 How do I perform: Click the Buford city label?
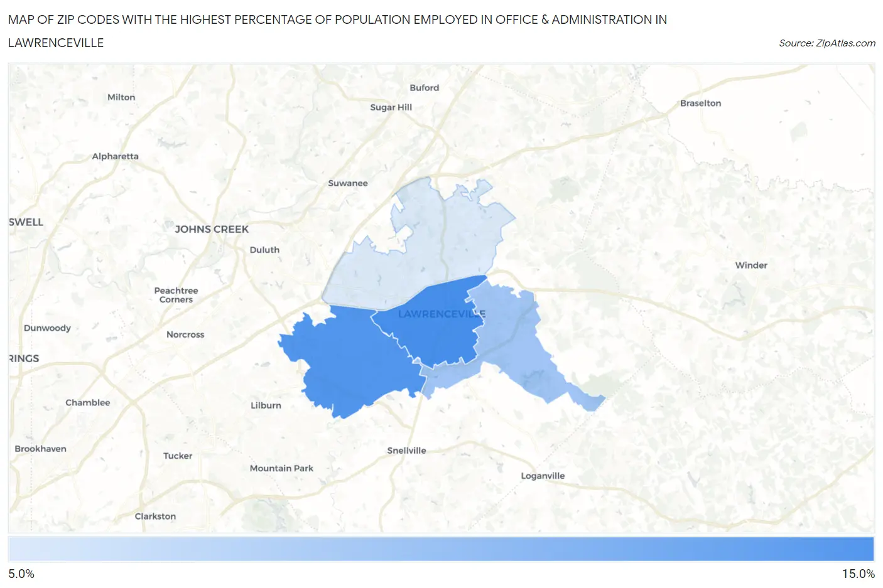(425, 88)
